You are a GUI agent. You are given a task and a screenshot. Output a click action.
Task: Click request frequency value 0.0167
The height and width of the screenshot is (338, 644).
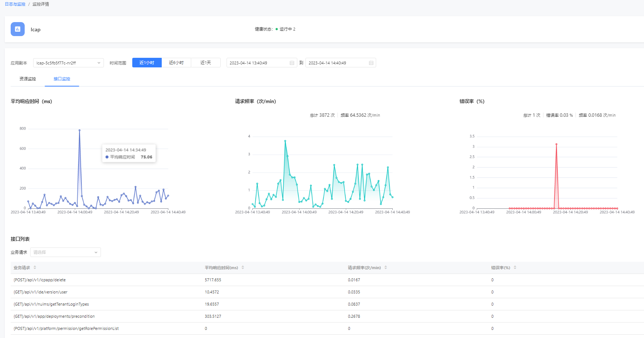click(354, 280)
